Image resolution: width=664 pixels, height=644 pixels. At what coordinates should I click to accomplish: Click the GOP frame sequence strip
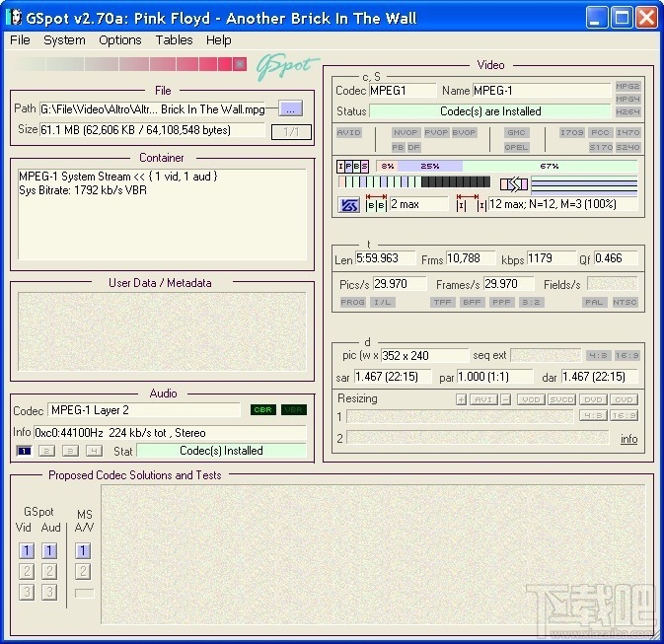coord(413,182)
